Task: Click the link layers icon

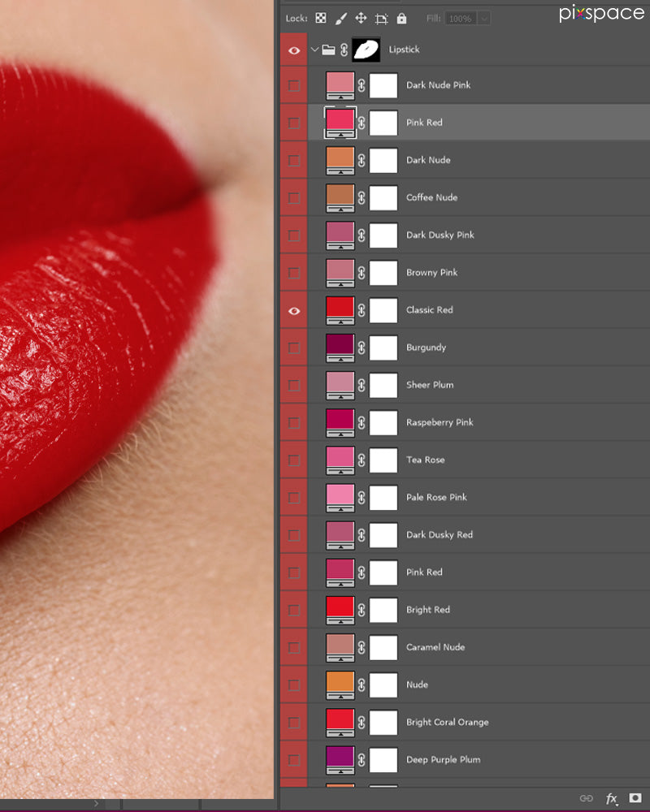Action: [x=586, y=798]
